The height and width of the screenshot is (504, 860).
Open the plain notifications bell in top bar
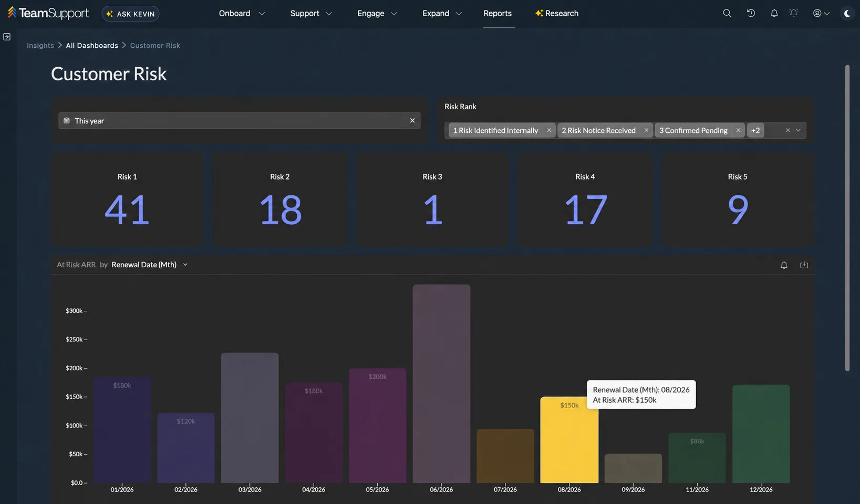[x=774, y=13]
